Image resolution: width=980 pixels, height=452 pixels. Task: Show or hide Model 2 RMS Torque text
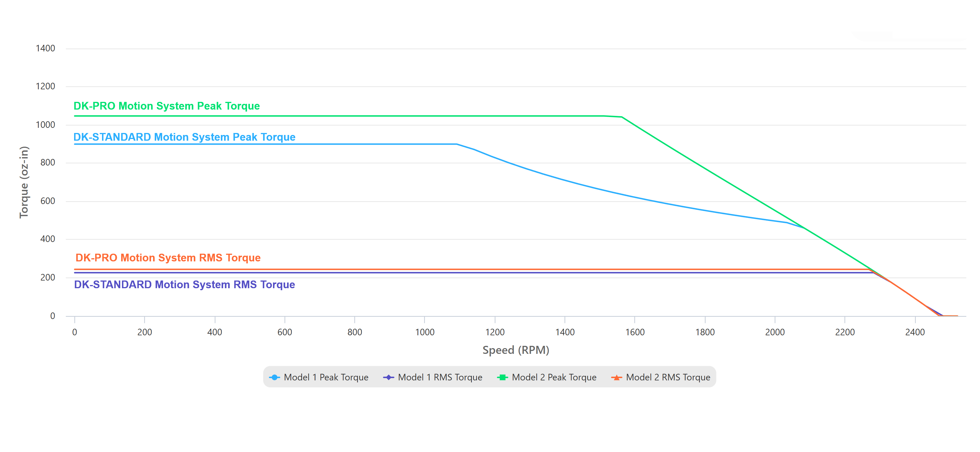(669, 377)
